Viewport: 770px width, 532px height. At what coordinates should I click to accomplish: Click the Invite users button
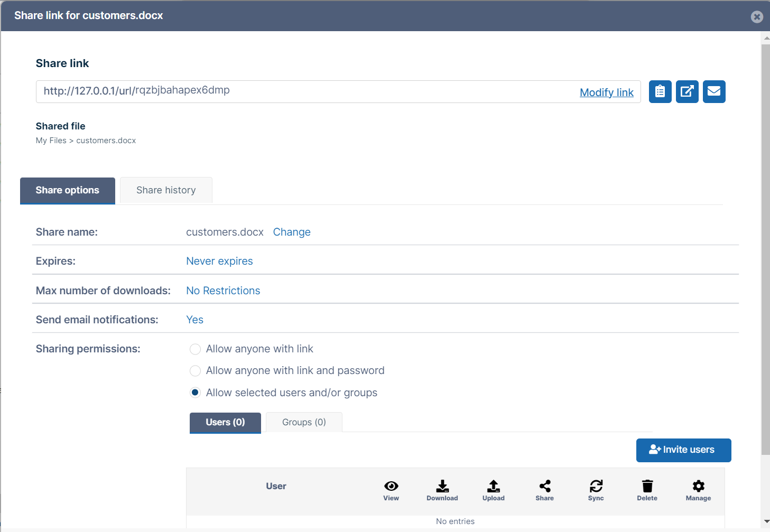683,450
